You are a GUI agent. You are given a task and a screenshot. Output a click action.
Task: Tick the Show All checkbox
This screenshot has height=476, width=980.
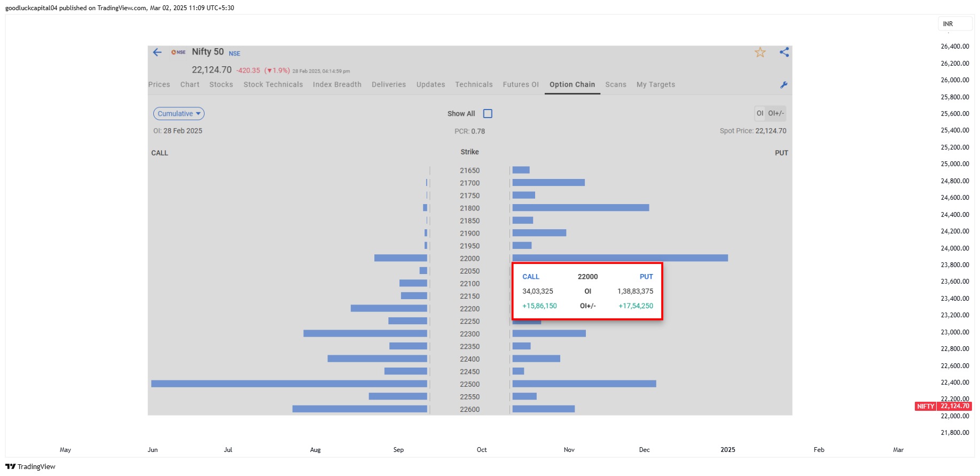click(488, 114)
